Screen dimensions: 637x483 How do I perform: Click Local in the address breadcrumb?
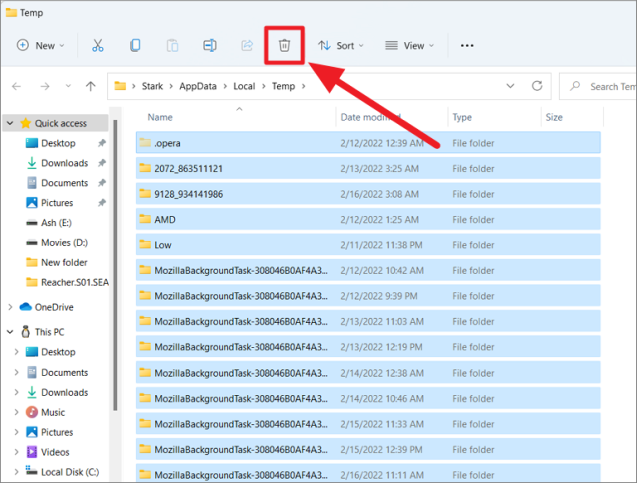(x=245, y=86)
